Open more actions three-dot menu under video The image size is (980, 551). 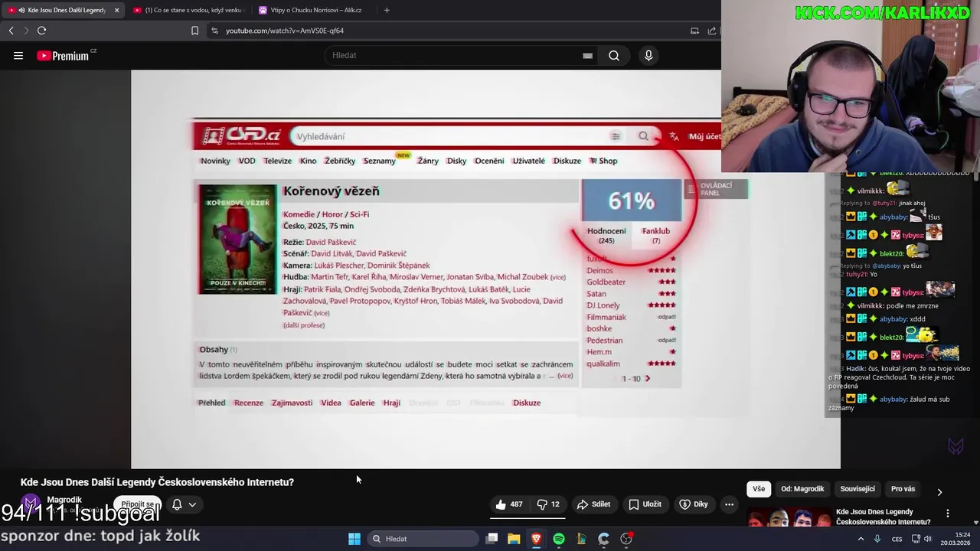pos(729,504)
